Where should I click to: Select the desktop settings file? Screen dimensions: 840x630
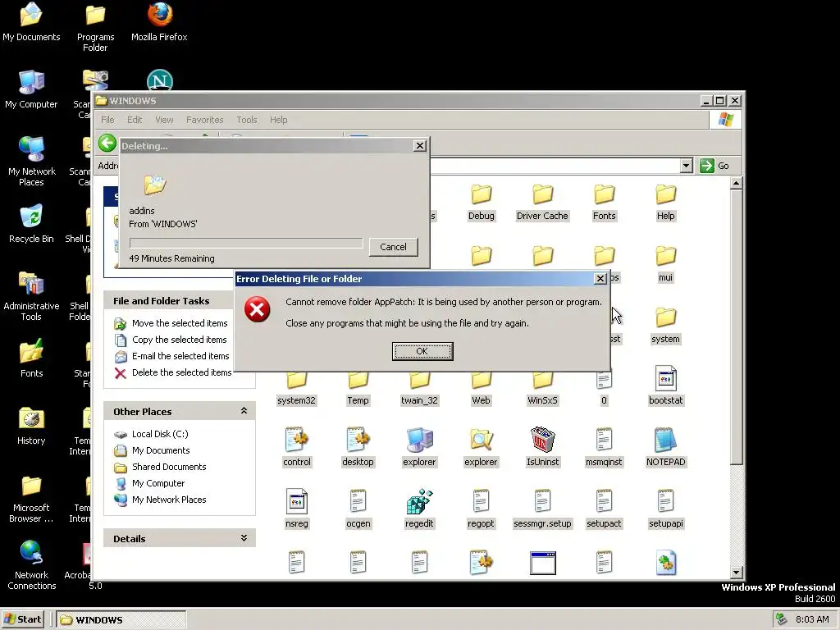(358, 447)
